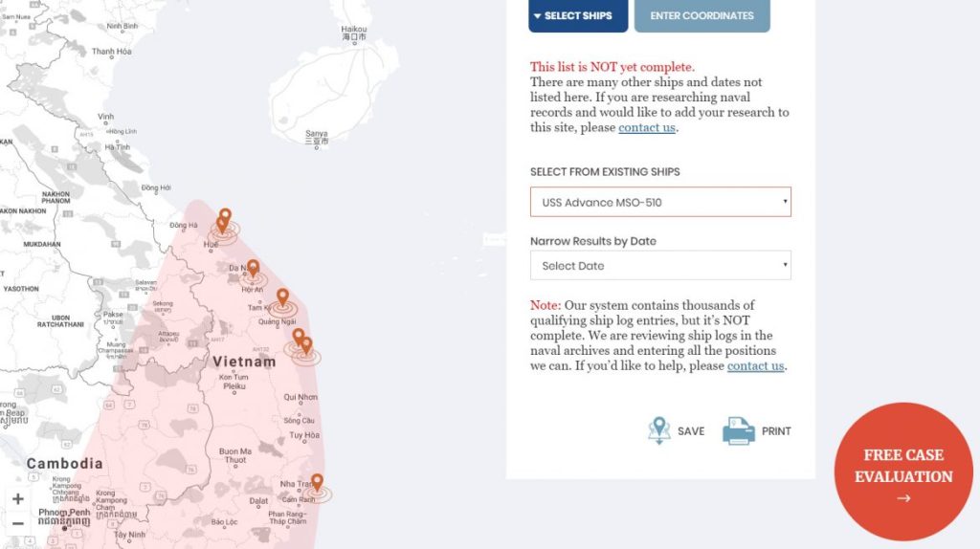980x549 pixels.
Task: Click the map pin near Quang Ngai
Action: [282, 298]
